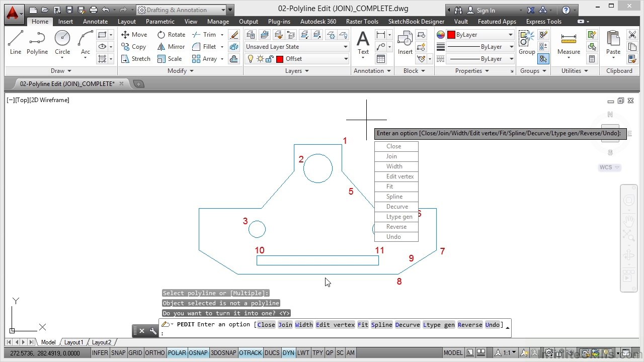Choose Join from the PEDIT option list
Viewport: 644px width, 362px height.
(x=396, y=156)
